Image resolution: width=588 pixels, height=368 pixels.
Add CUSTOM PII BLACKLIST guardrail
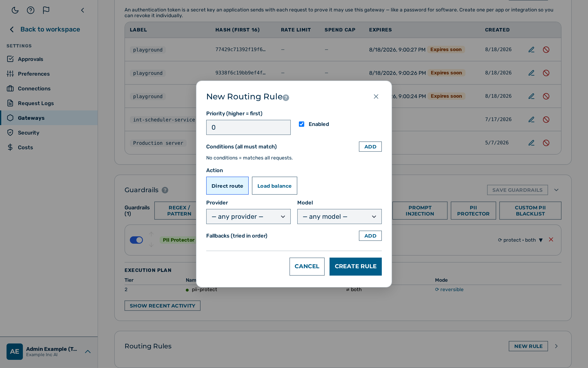530,211
